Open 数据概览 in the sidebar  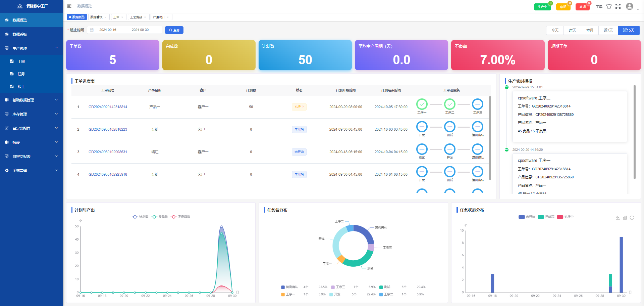point(32,20)
